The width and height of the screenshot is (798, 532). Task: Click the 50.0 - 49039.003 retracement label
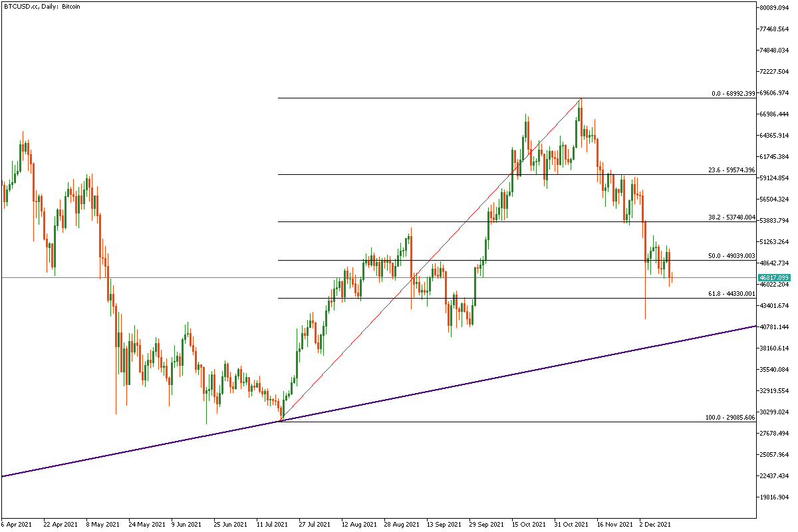click(x=731, y=256)
